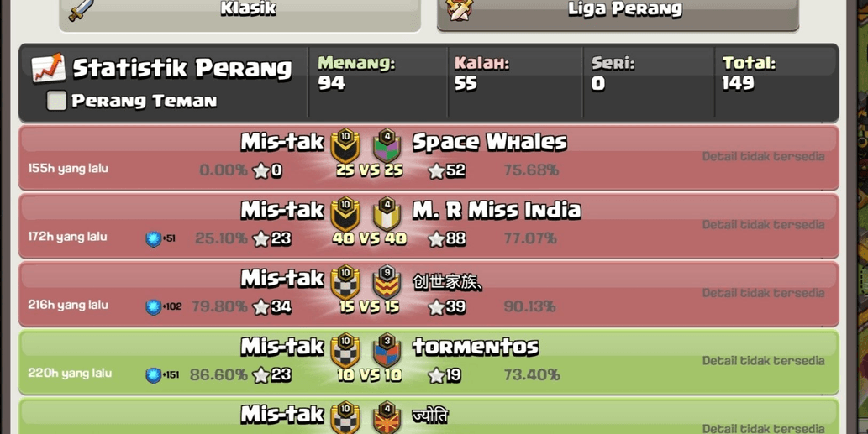
Task: Click the Statistik Perang chart icon
Action: click(48, 68)
